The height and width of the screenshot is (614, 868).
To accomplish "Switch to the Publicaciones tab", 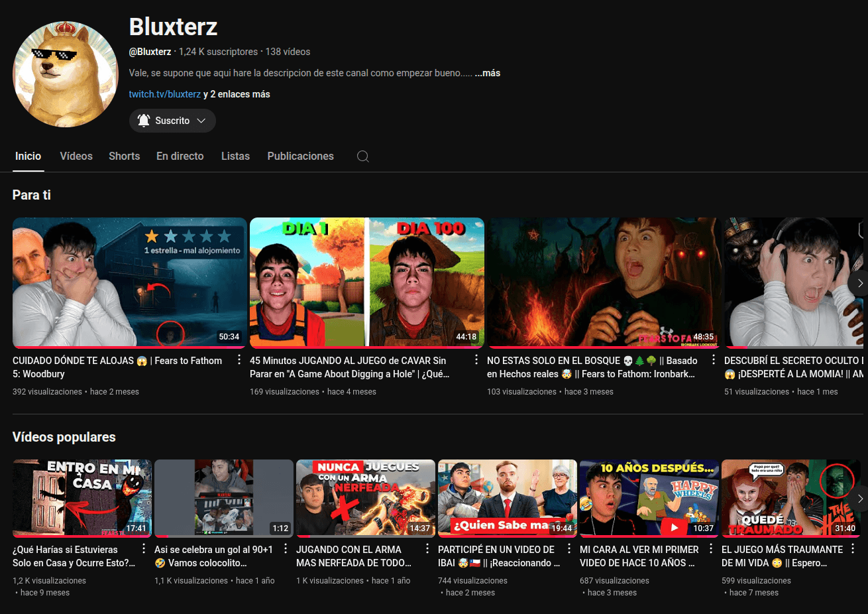I will coord(301,156).
